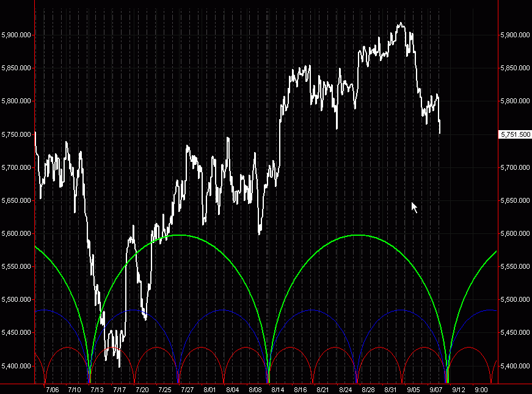This screenshot has width=532, height=394.
Task: Click 5,900.000 on the right price axis
Action: coord(515,35)
